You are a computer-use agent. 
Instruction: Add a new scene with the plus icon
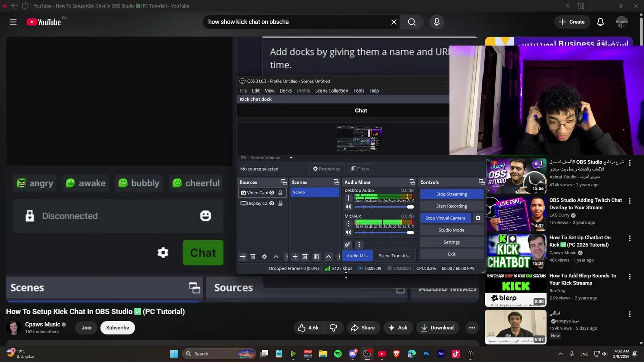(x=295, y=257)
